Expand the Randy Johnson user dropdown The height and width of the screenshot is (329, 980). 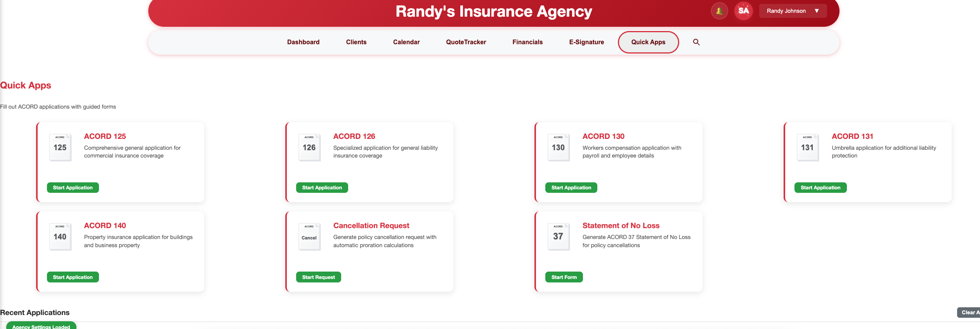(x=793, y=11)
